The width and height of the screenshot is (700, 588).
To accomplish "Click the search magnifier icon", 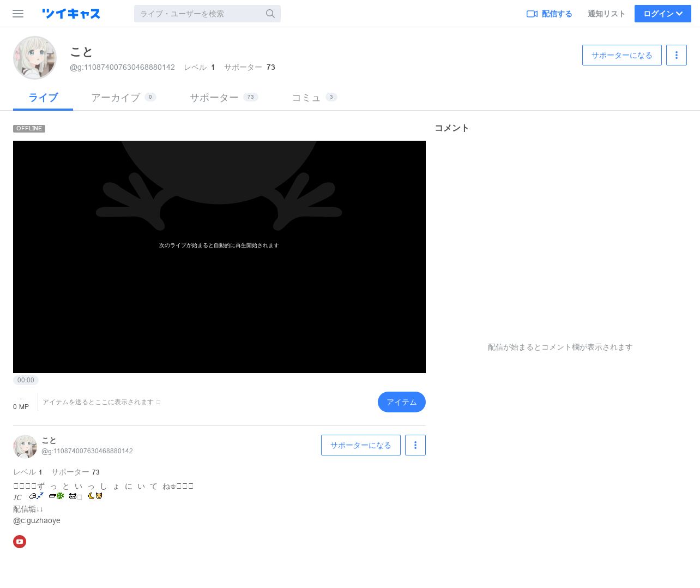I will (270, 14).
